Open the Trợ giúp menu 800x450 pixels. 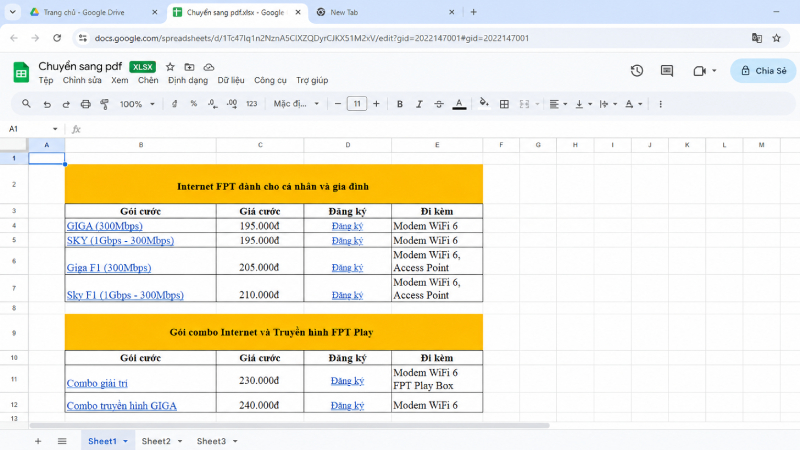click(x=312, y=81)
